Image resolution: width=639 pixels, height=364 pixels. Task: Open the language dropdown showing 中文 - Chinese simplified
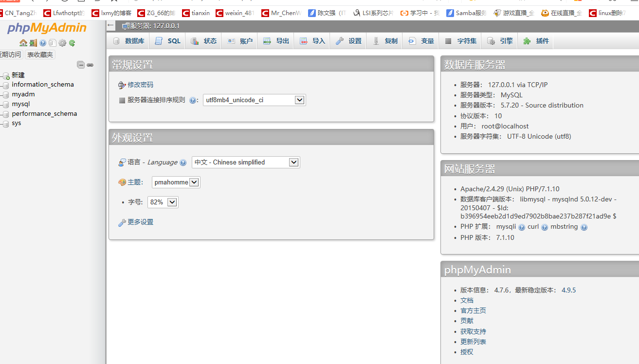click(246, 163)
